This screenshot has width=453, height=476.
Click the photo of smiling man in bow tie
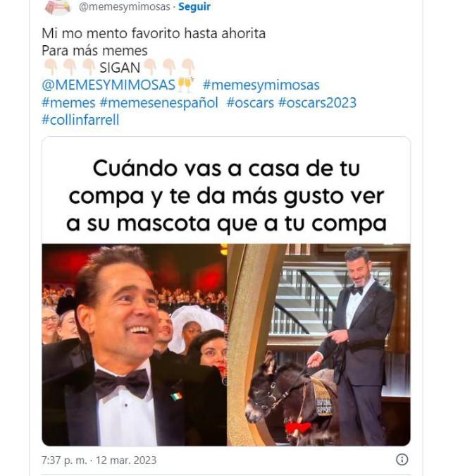tap(134, 345)
